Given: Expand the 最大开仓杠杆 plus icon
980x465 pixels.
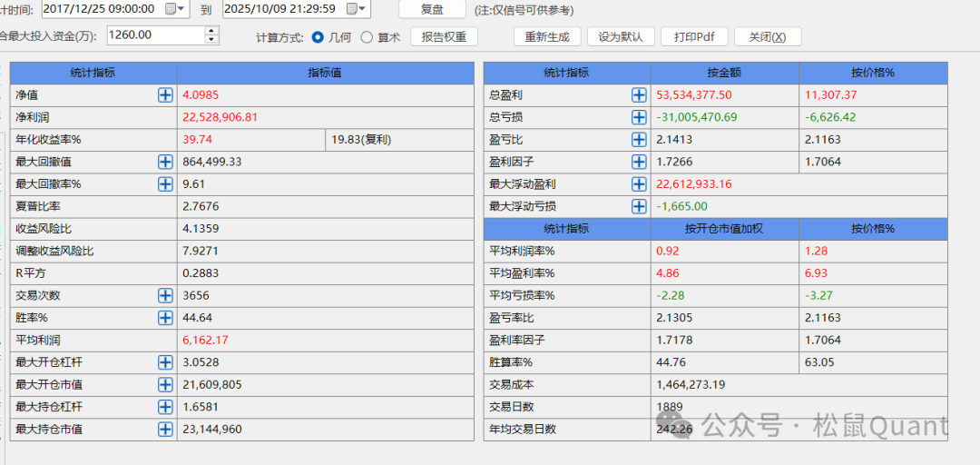Looking at the screenshot, I should click(165, 362).
